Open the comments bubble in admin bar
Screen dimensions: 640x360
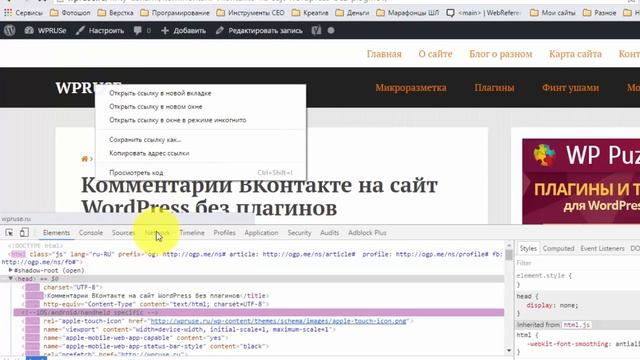point(142,31)
